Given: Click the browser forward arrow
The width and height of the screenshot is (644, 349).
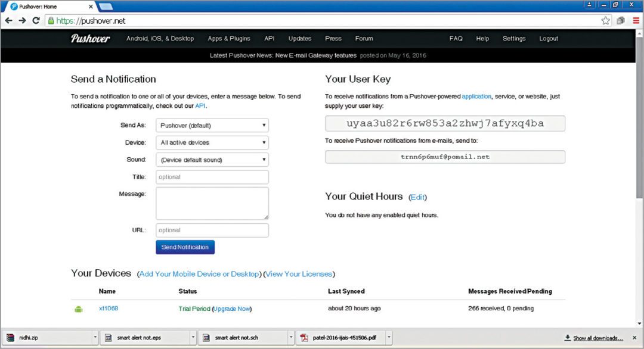Looking at the screenshot, I should tap(22, 20).
